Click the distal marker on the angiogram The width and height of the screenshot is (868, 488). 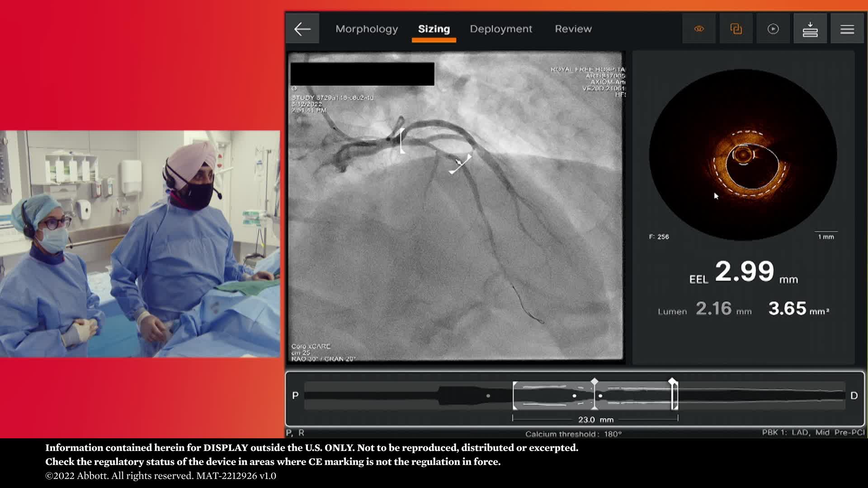point(461,164)
